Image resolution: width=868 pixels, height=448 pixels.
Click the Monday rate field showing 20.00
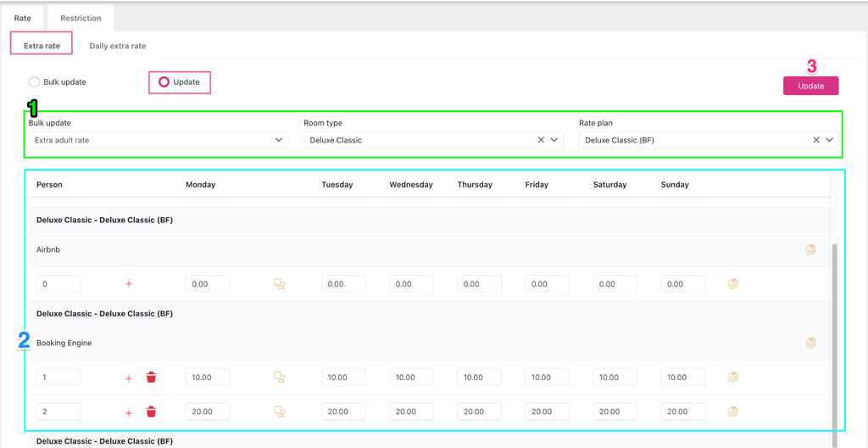208,412
